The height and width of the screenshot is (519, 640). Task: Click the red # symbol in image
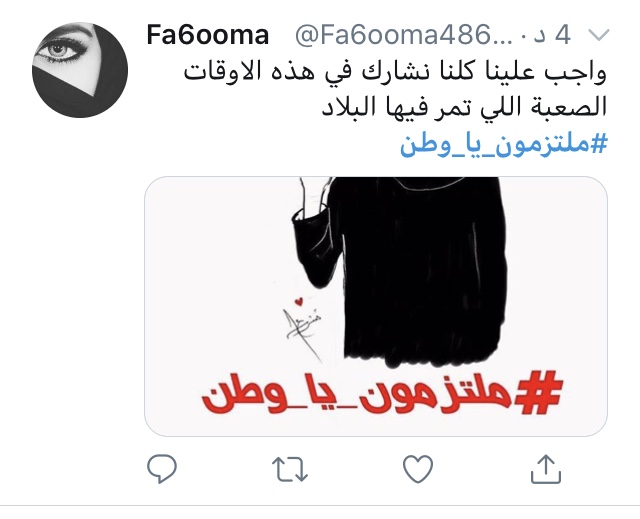click(x=539, y=392)
